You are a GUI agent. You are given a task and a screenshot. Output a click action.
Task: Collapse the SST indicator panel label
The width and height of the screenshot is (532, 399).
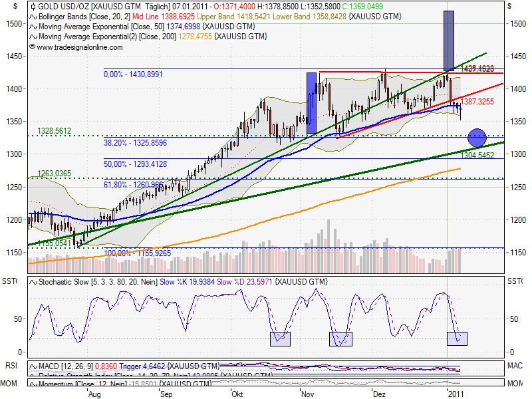tap(10, 279)
